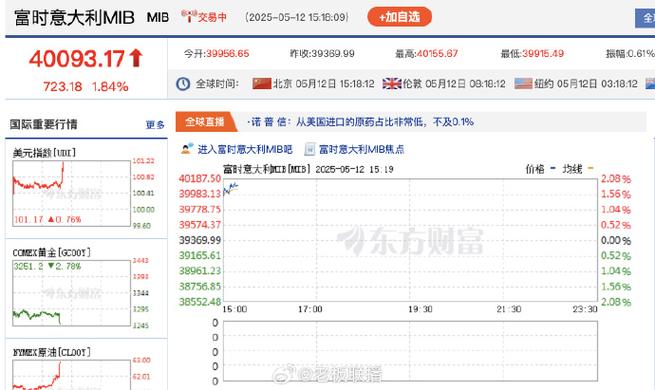Click the 加自选 add to watchlist button
Viewport: 655px width, 390px height.
tap(399, 17)
